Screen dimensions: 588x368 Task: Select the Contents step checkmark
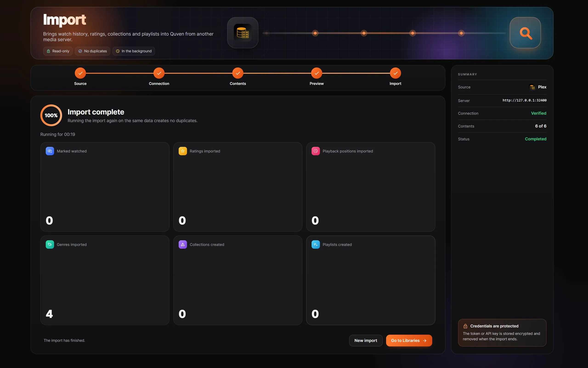click(238, 73)
